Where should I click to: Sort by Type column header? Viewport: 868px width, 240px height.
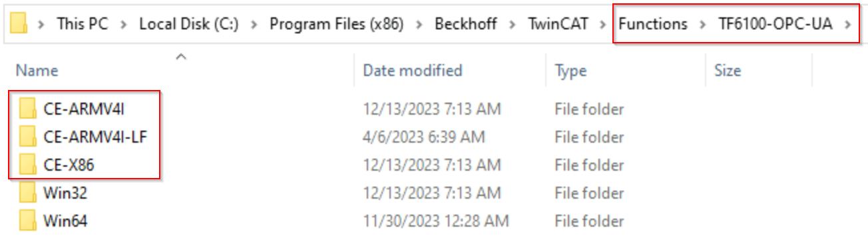pos(570,70)
